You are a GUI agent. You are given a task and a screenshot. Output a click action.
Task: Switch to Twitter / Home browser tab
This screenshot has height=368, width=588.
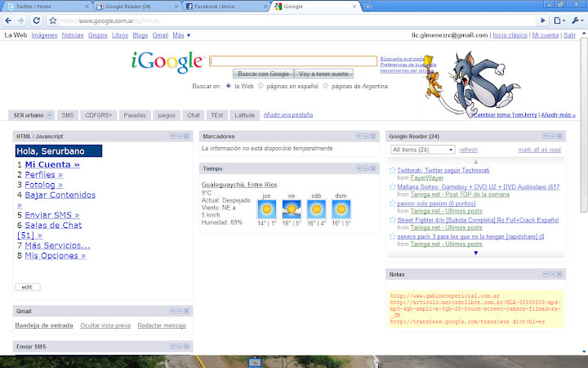click(45, 7)
